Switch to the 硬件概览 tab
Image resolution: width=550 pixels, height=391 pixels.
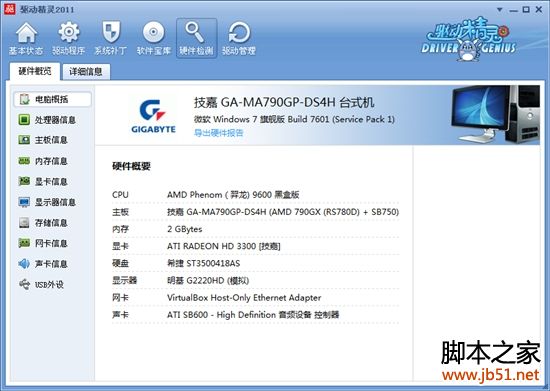(x=35, y=71)
